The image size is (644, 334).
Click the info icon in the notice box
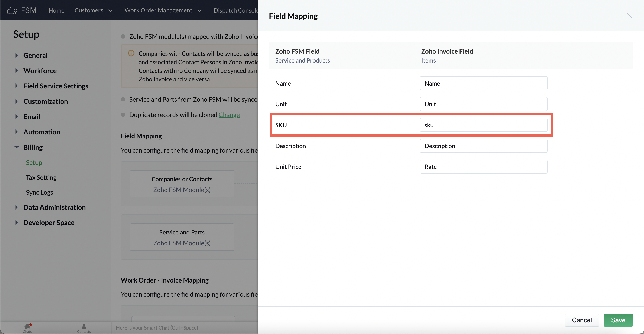(131, 53)
